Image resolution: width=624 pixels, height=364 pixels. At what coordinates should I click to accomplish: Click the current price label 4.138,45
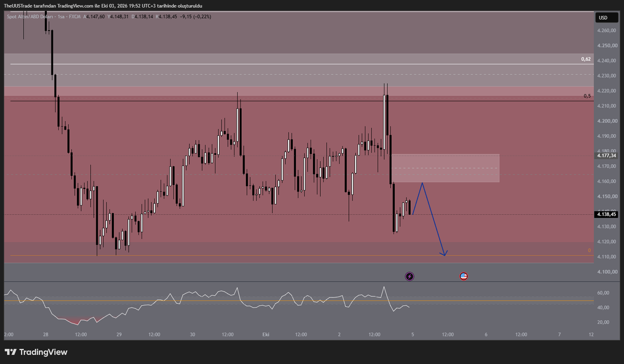[607, 214]
